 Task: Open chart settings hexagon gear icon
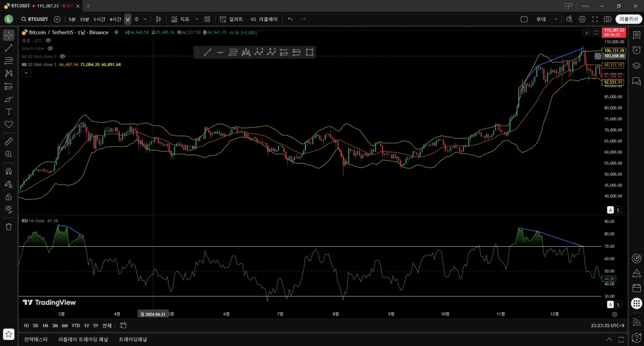[582, 19]
